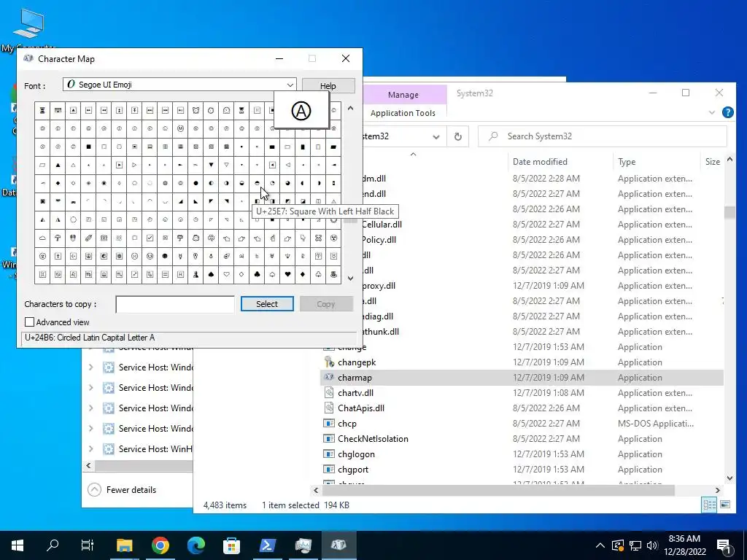
Task: Open the volume control in system tray
Action: click(x=652, y=545)
